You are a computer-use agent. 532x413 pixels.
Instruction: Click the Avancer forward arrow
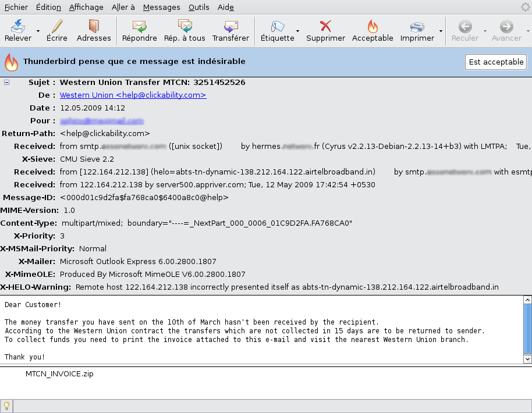pyautogui.click(x=506, y=26)
